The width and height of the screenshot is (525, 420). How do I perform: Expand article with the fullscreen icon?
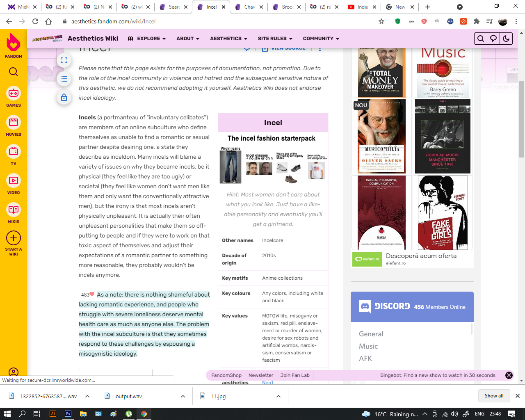point(64,60)
